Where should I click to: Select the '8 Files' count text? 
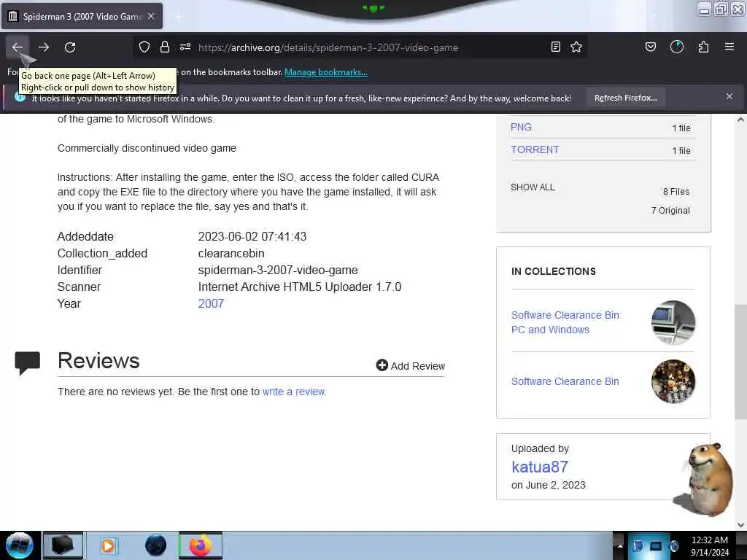(676, 192)
